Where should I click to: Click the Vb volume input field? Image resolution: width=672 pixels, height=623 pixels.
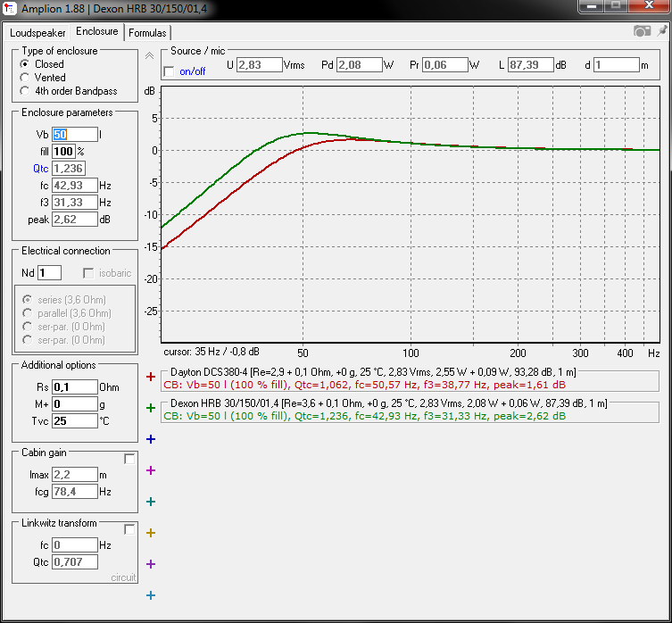(x=75, y=135)
